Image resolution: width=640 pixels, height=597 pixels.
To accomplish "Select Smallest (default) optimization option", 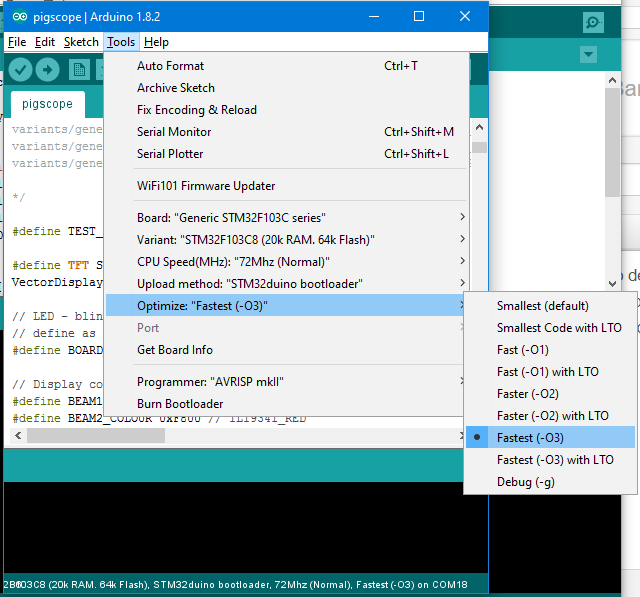I will click(550, 306).
